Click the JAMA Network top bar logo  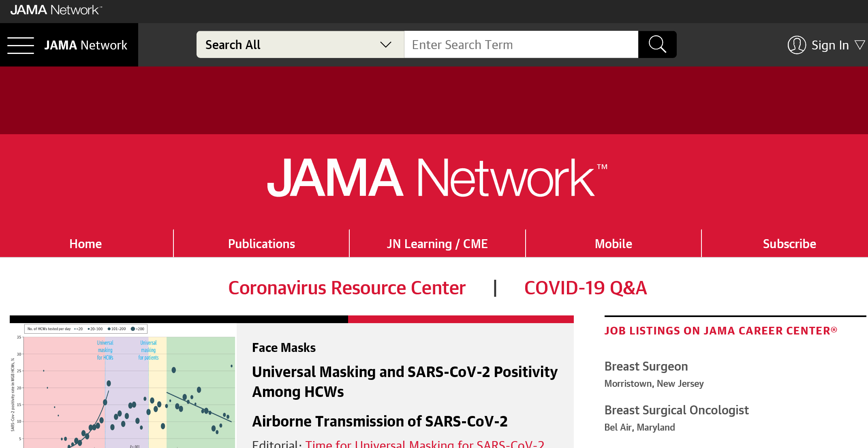[56, 10]
